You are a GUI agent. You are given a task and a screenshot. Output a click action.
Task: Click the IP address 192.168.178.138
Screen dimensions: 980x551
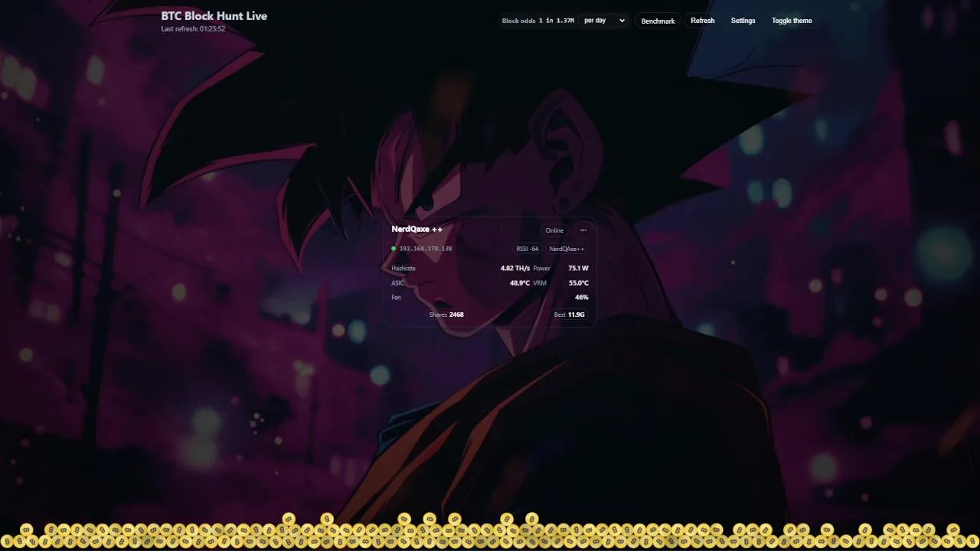[x=426, y=249]
